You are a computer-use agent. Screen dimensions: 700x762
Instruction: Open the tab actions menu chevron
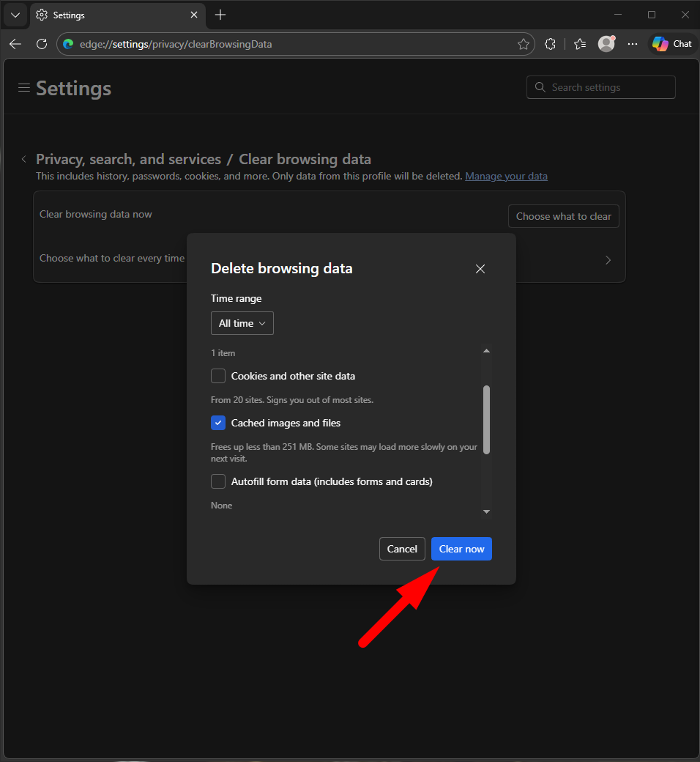tap(15, 15)
